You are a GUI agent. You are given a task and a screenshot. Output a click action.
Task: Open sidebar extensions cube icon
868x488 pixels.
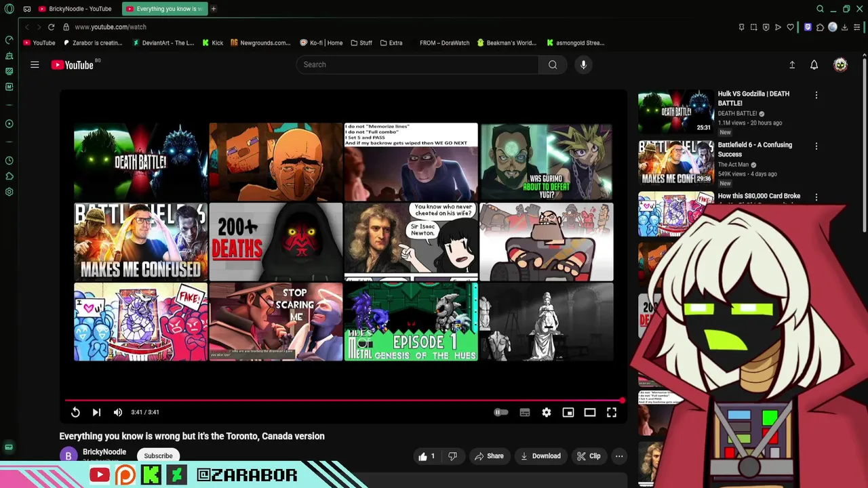pyautogui.click(x=9, y=176)
